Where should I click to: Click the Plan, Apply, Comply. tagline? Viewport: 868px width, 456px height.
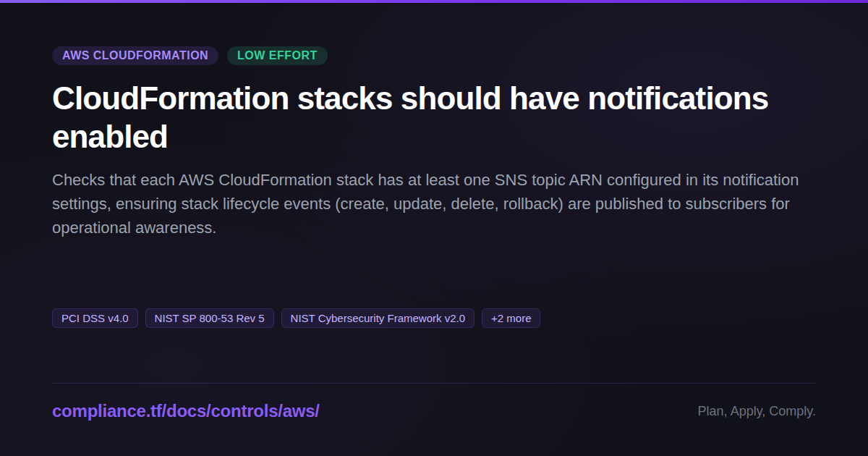click(x=757, y=411)
